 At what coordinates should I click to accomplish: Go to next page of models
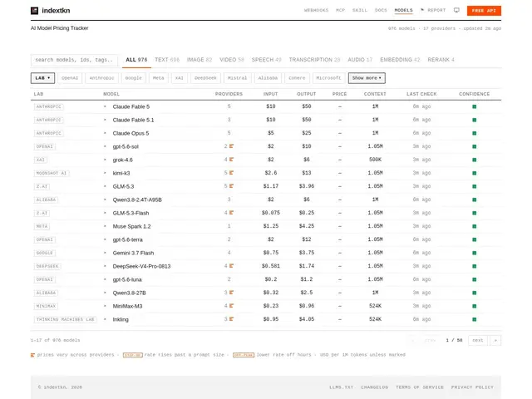[478, 340]
